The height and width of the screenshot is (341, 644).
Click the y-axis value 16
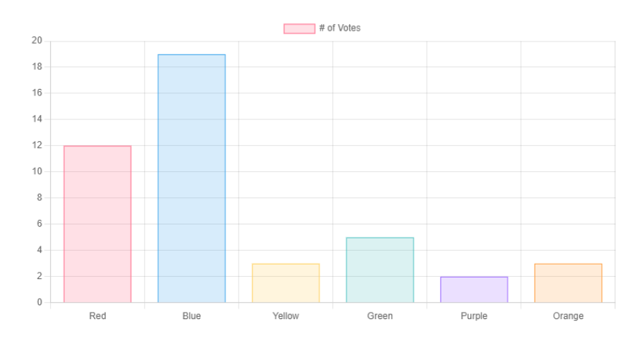click(x=37, y=93)
